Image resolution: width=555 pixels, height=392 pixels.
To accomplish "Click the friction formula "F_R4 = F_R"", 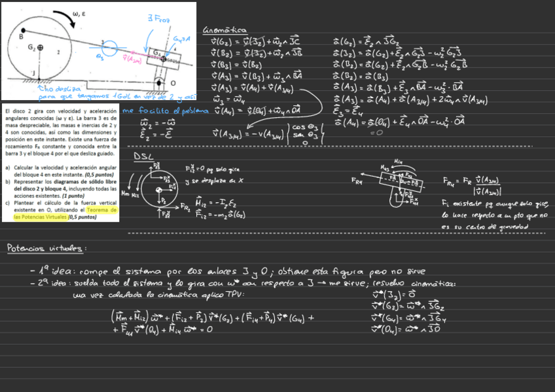I will pos(472,185).
